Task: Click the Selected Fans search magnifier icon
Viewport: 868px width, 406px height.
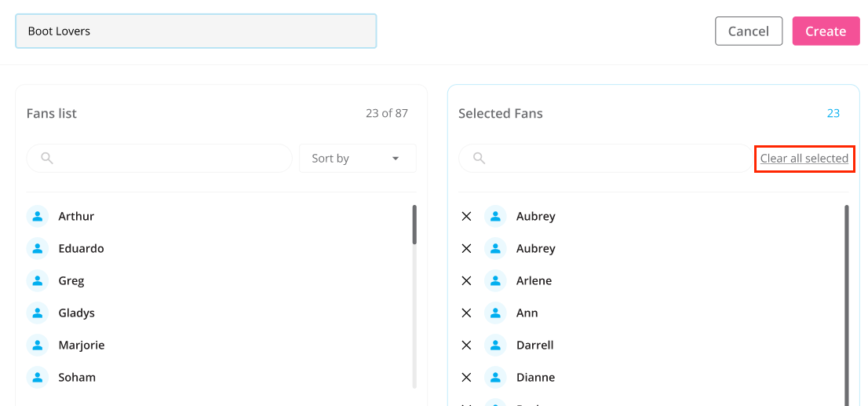Action: 480,159
